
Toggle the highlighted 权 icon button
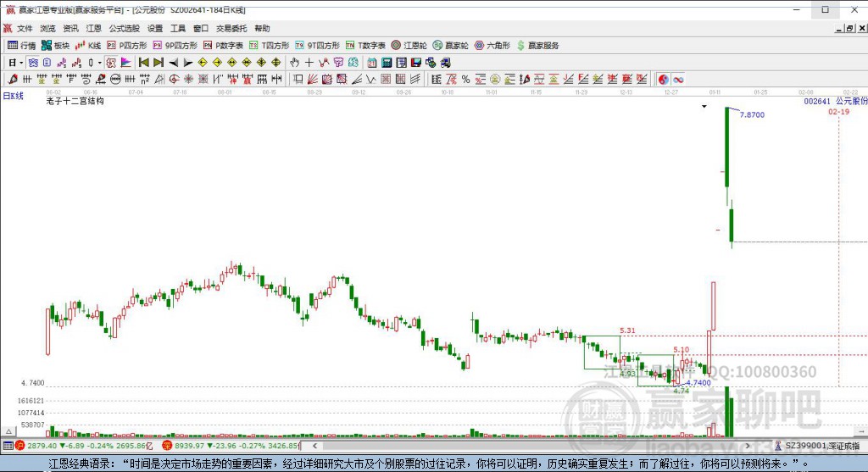(x=111, y=63)
